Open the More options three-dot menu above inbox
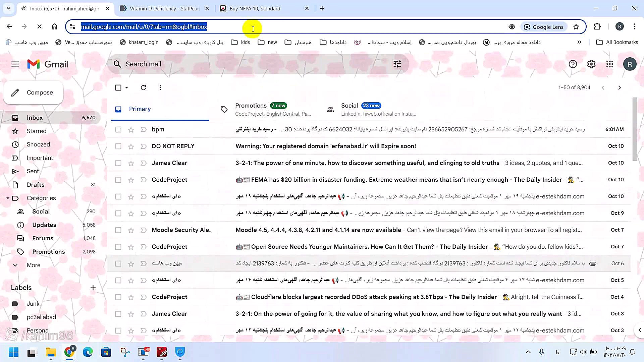This screenshot has width=644, height=362. click(160, 87)
